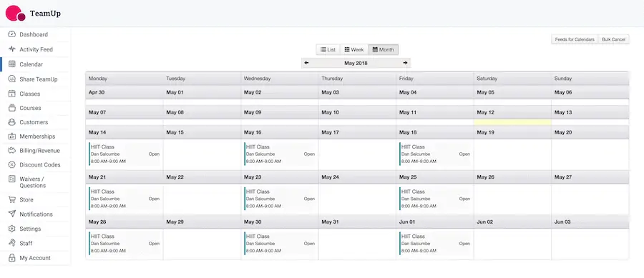Viewport: 644px width, 278px height.
Task: Open the HIIT Class event on May 14
Action: (x=125, y=154)
